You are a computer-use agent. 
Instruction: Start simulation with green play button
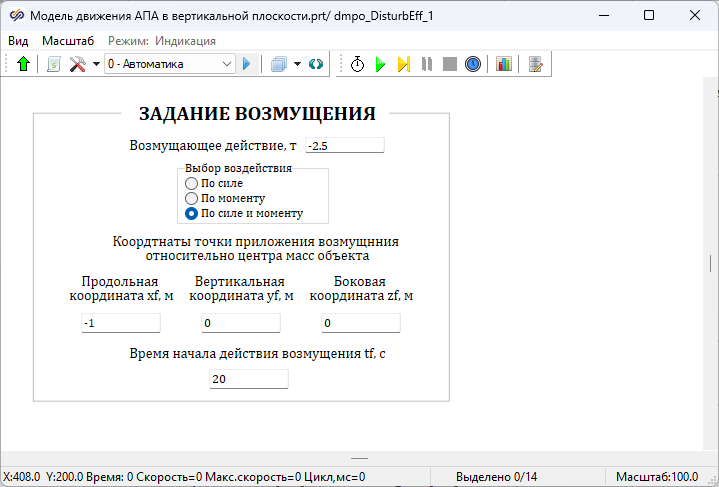coord(380,64)
